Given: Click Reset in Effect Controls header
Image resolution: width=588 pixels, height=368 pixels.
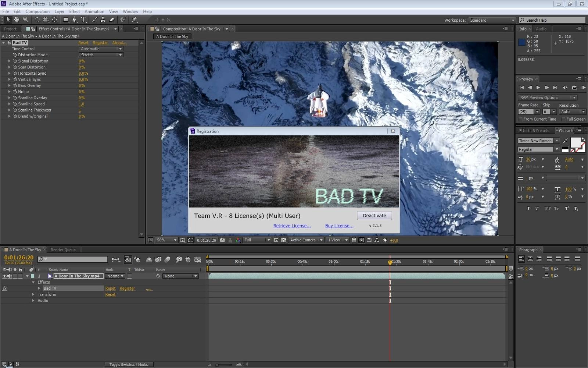Looking at the screenshot, I should (x=83, y=43).
